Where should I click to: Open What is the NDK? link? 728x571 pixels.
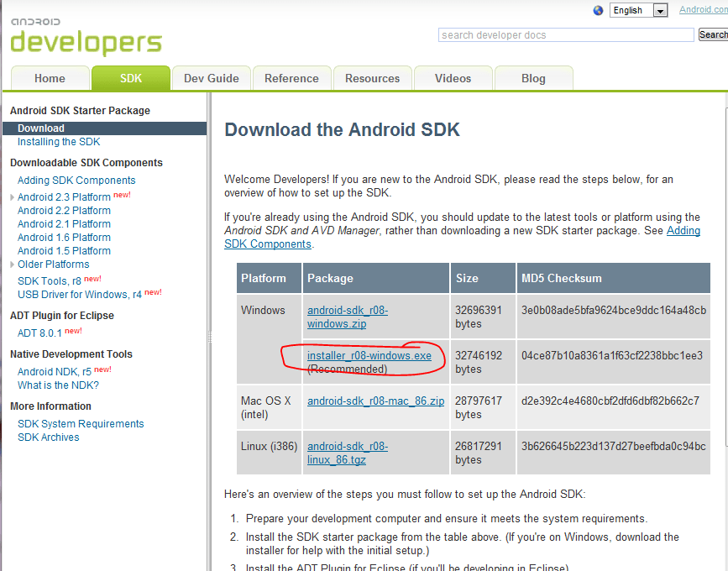[58, 385]
